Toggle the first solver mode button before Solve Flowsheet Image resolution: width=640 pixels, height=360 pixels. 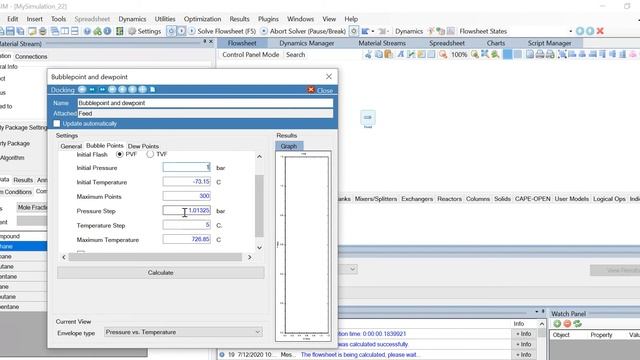171,31
